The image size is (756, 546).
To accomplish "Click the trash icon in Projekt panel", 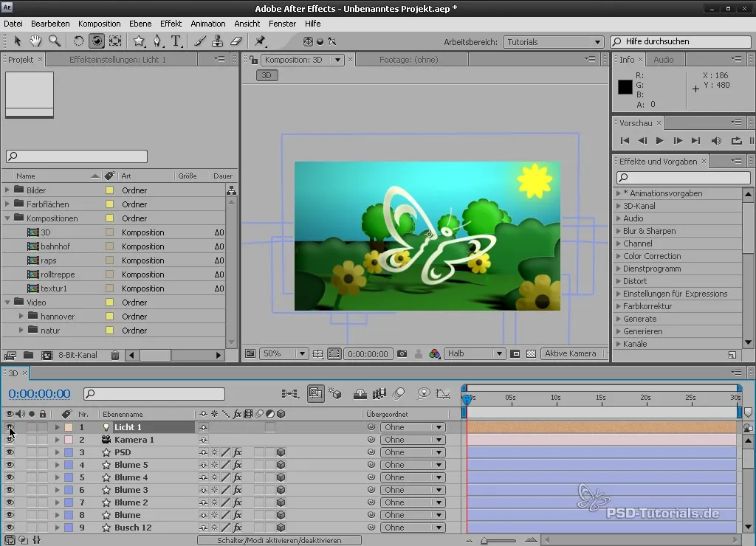I will click(114, 355).
